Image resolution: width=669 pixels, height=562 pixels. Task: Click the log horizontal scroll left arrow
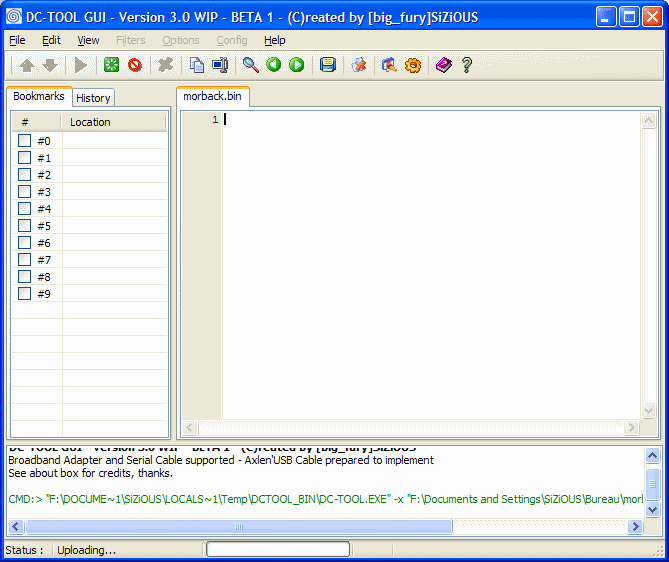tap(16, 526)
